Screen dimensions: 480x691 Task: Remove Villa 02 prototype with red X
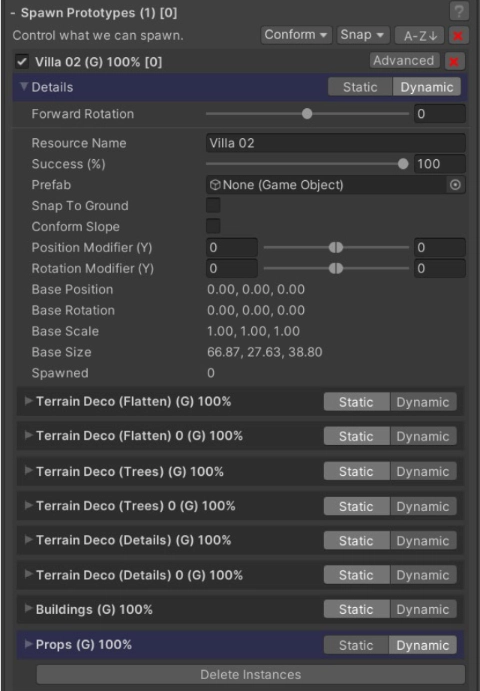click(454, 62)
